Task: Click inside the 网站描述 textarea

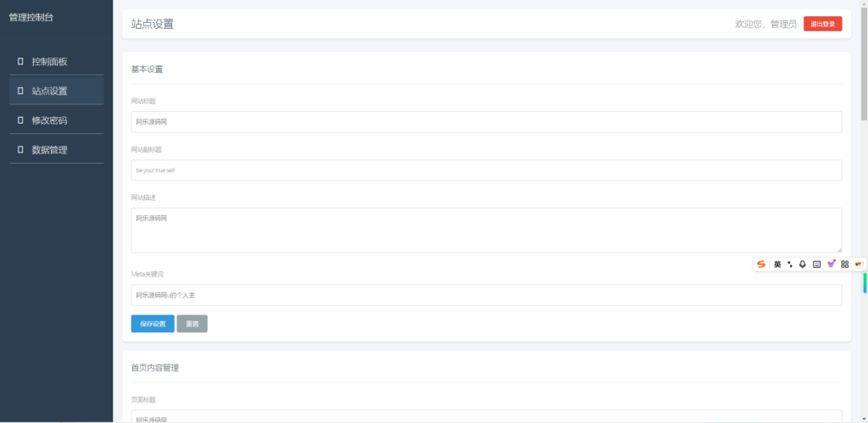Action: tap(486, 230)
